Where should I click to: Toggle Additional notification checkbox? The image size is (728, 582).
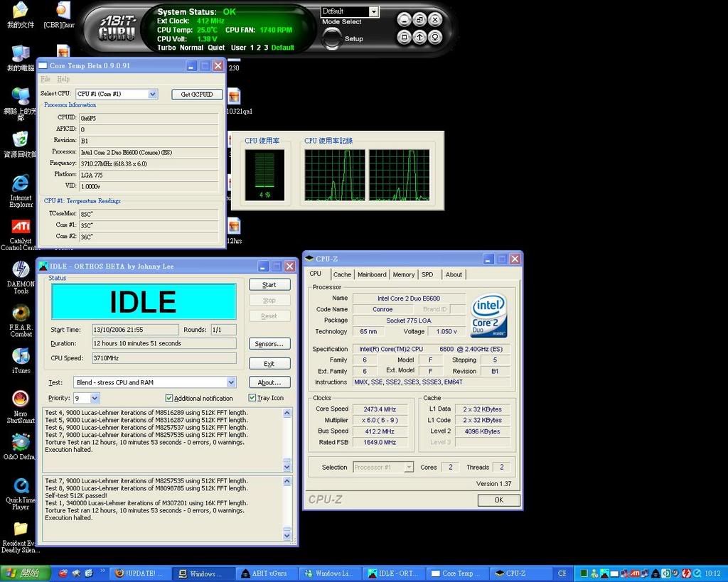(169, 398)
